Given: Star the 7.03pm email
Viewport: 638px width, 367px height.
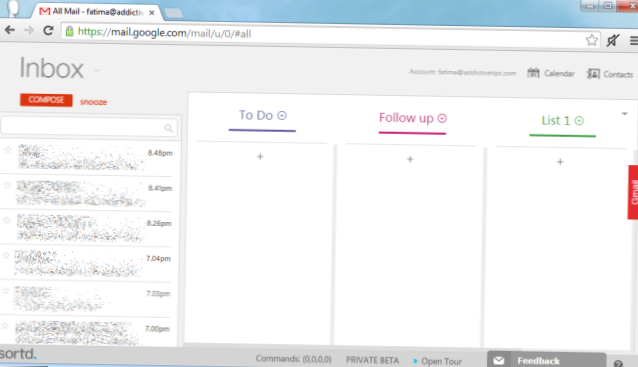Looking at the screenshot, I should (5, 291).
